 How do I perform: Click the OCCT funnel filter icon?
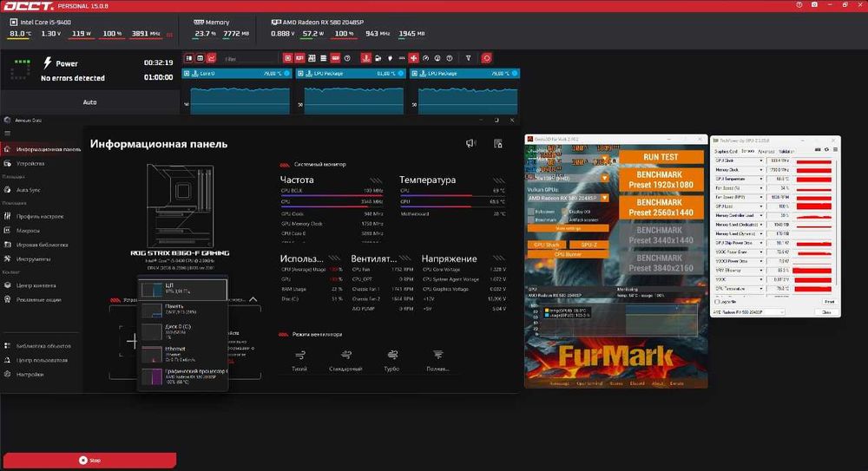(x=469, y=58)
